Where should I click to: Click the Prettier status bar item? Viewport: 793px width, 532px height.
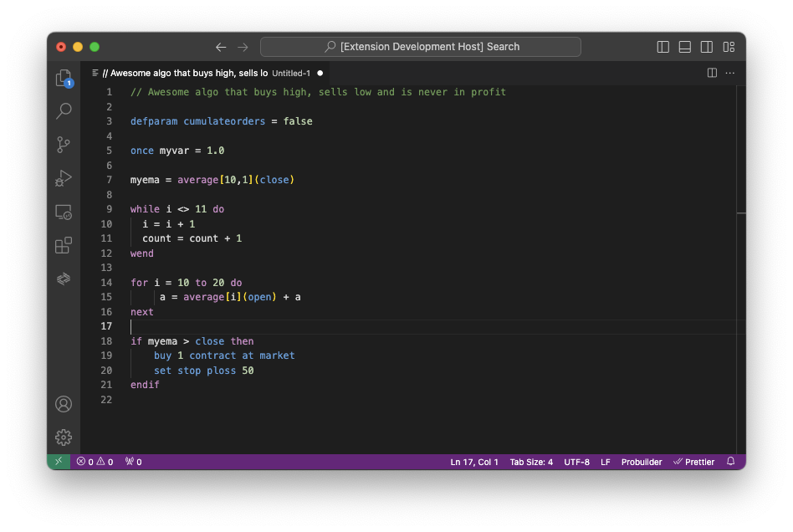click(x=694, y=462)
